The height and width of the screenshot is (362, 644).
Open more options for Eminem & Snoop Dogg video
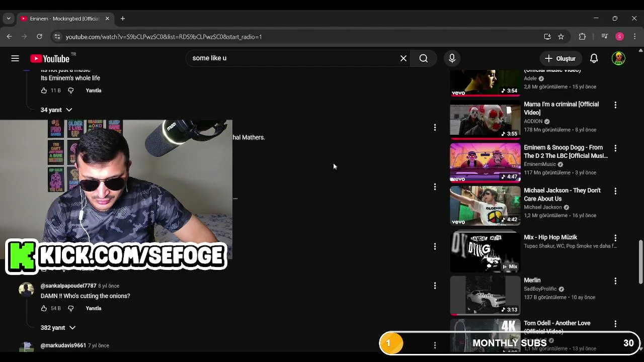(615, 148)
